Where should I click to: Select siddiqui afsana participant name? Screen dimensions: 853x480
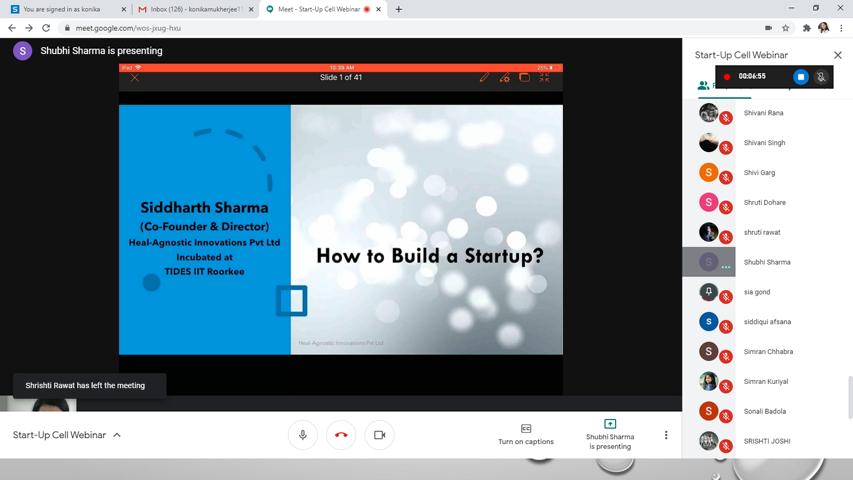click(767, 322)
